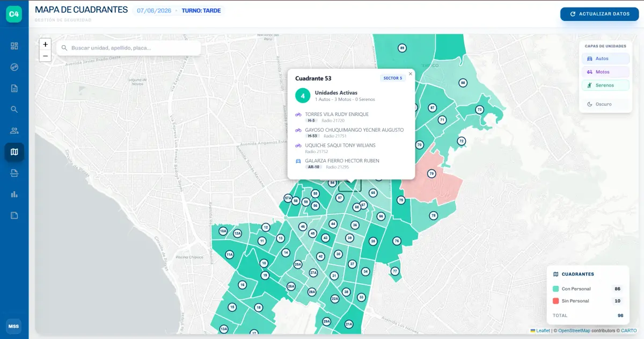
Task: Click the Cuadrantes map icon in legend
Action: pyautogui.click(x=556, y=274)
